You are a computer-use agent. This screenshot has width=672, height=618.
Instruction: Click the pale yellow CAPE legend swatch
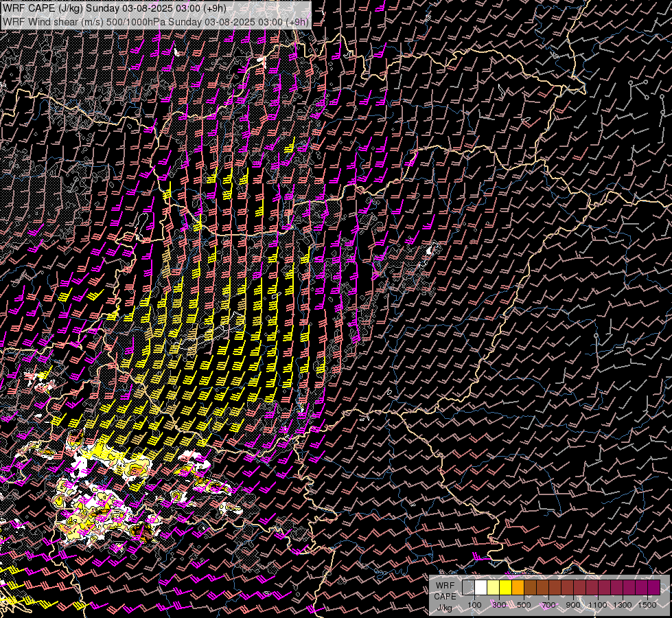(494, 587)
